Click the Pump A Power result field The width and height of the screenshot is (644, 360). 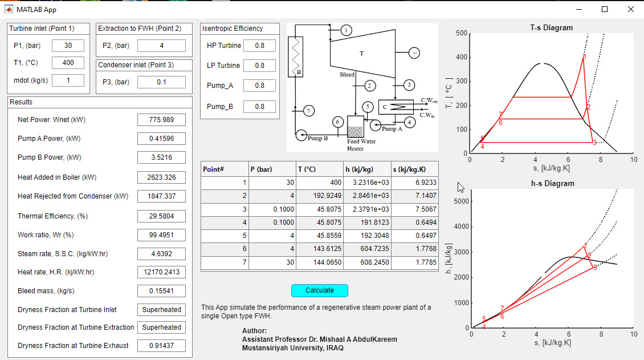tap(161, 139)
